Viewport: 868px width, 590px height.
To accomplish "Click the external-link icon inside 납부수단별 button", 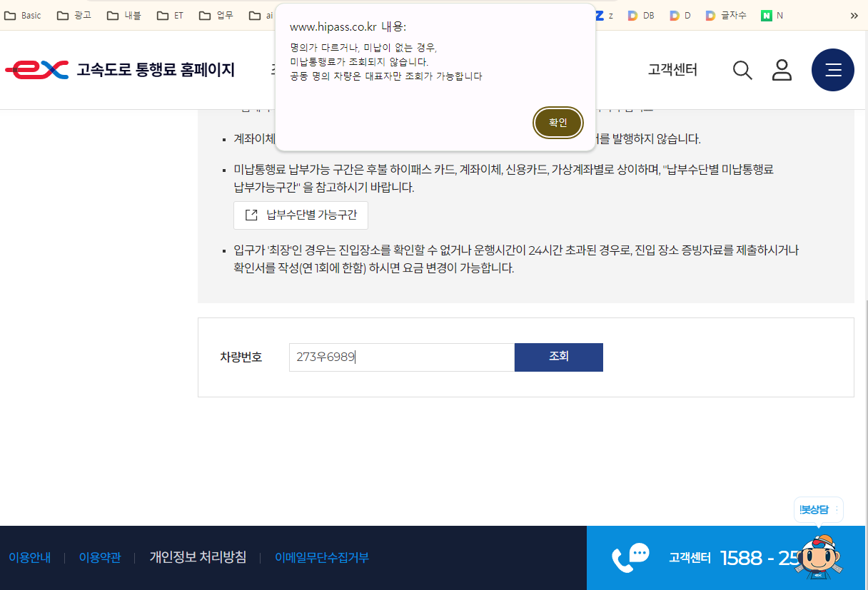I will click(x=251, y=215).
